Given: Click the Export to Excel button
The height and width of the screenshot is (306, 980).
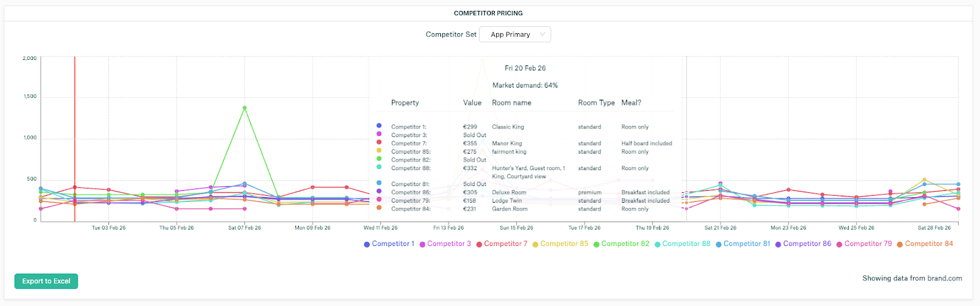Looking at the screenshot, I should [46, 281].
